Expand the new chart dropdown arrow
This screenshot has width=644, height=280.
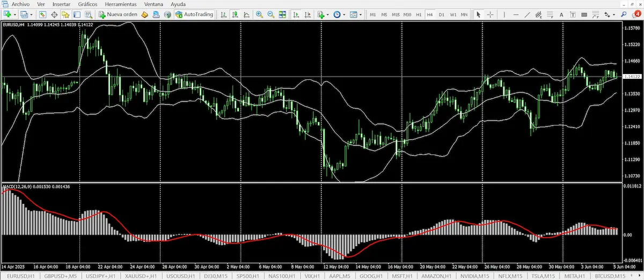[x=15, y=14]
